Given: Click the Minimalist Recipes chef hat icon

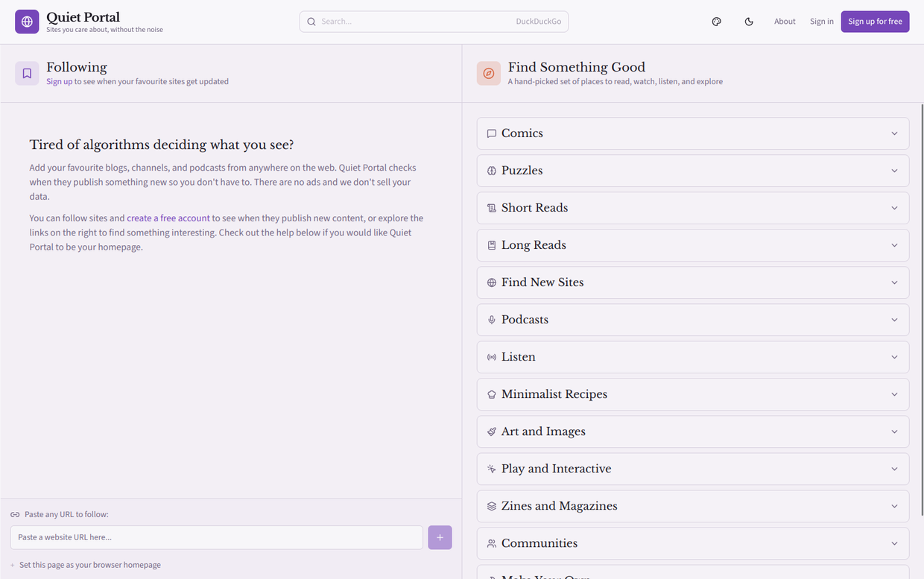Looking at the screenshot, I should pos(492,394).
